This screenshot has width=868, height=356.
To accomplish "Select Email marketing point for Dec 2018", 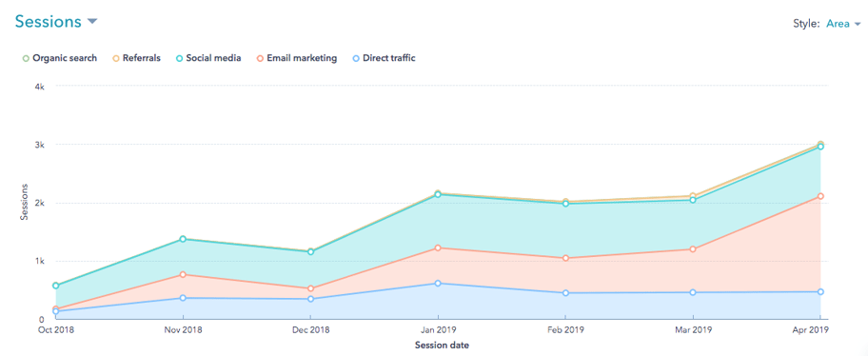I will 310,288.
